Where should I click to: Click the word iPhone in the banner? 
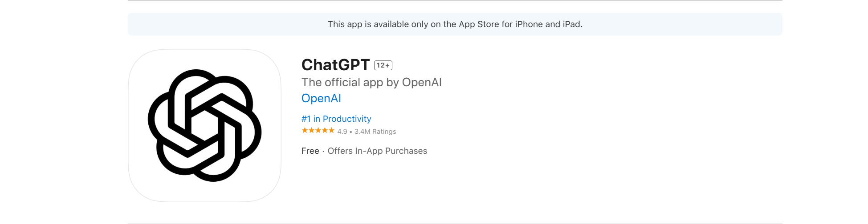click(x=529, y=24)
